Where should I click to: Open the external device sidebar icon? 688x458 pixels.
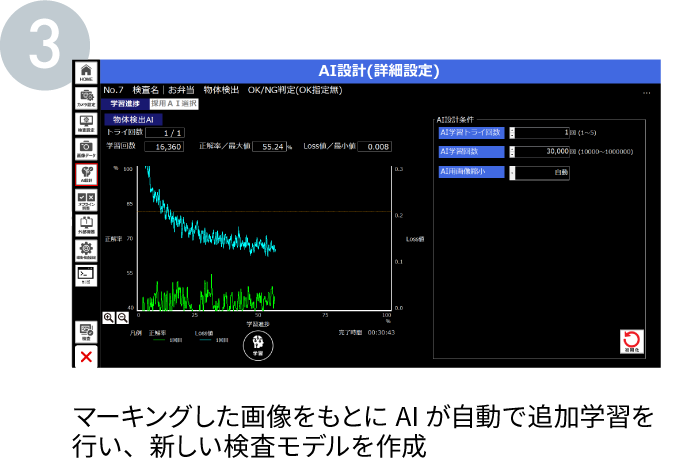click(86, 225)
